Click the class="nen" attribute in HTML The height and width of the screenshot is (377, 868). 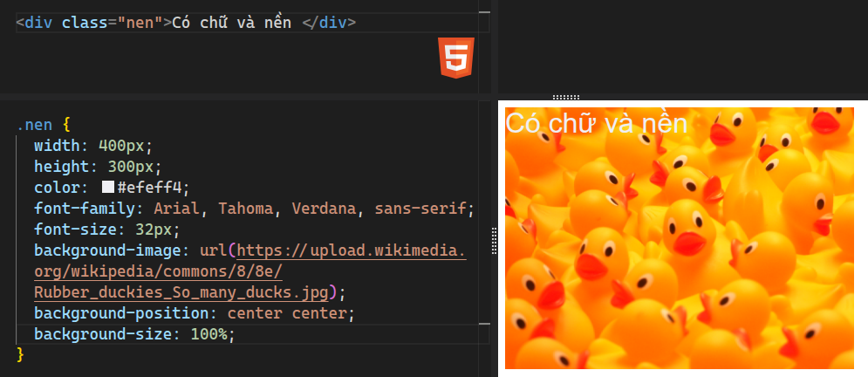113,22
